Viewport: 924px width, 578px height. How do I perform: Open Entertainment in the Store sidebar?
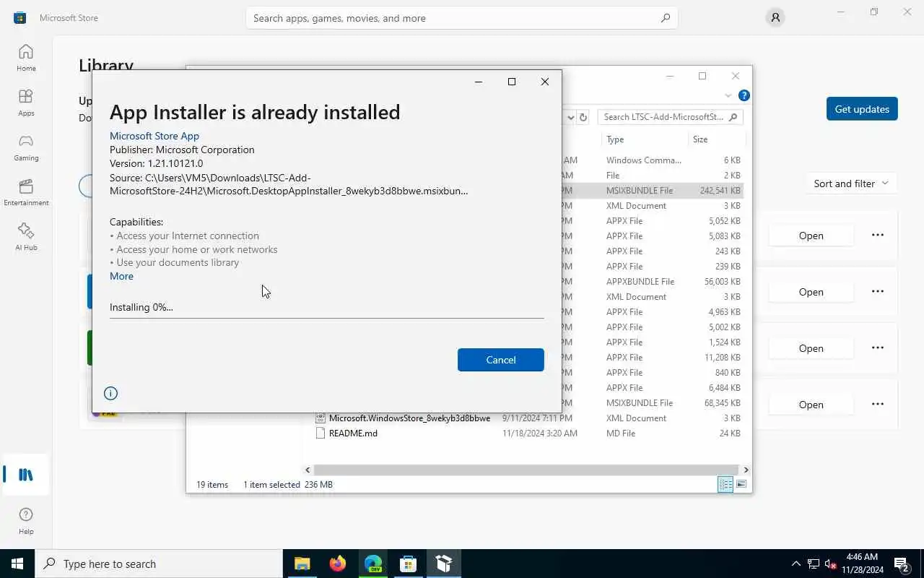pos(26,192)
